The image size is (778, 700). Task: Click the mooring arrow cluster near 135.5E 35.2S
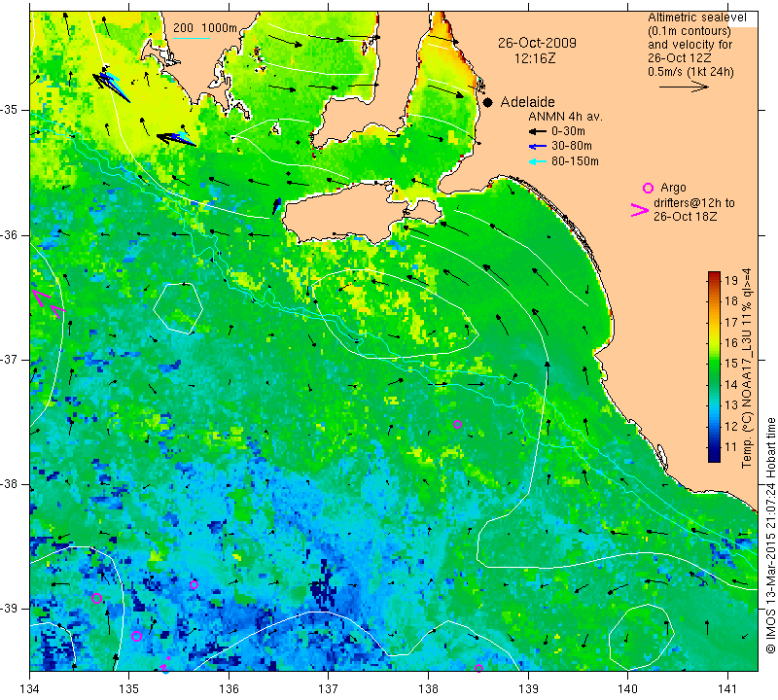click(x=177, y=138)
